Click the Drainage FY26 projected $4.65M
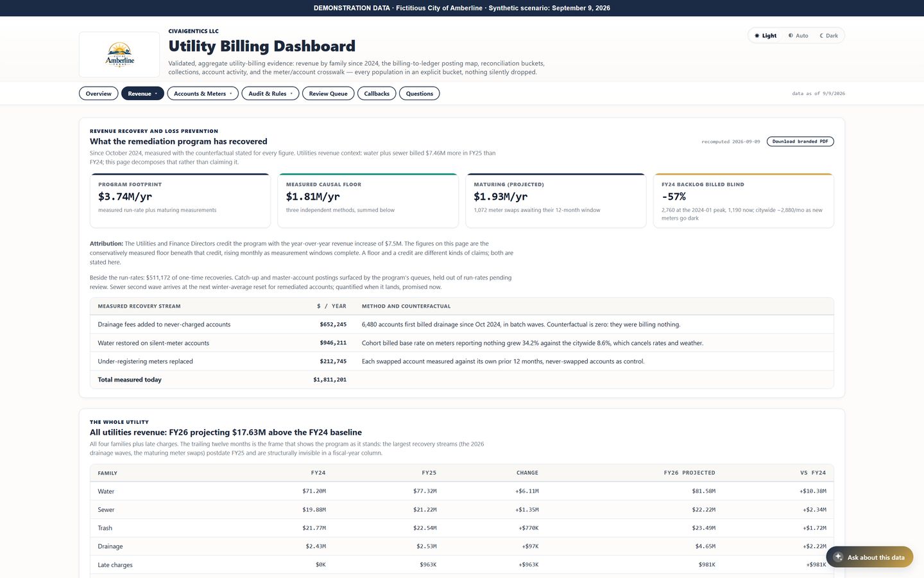 (705, 547)
